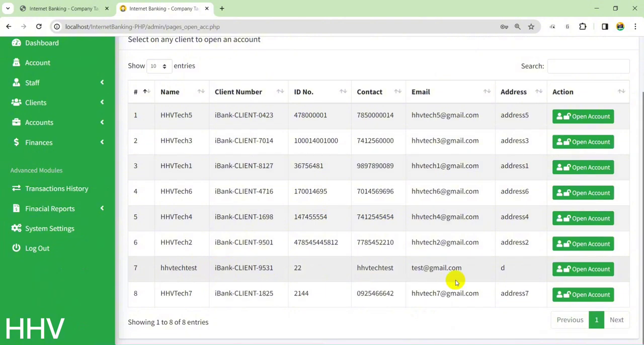This screenshot has height=345, width=644.
Task: Select pagination page 1
Action: [596, 320]
